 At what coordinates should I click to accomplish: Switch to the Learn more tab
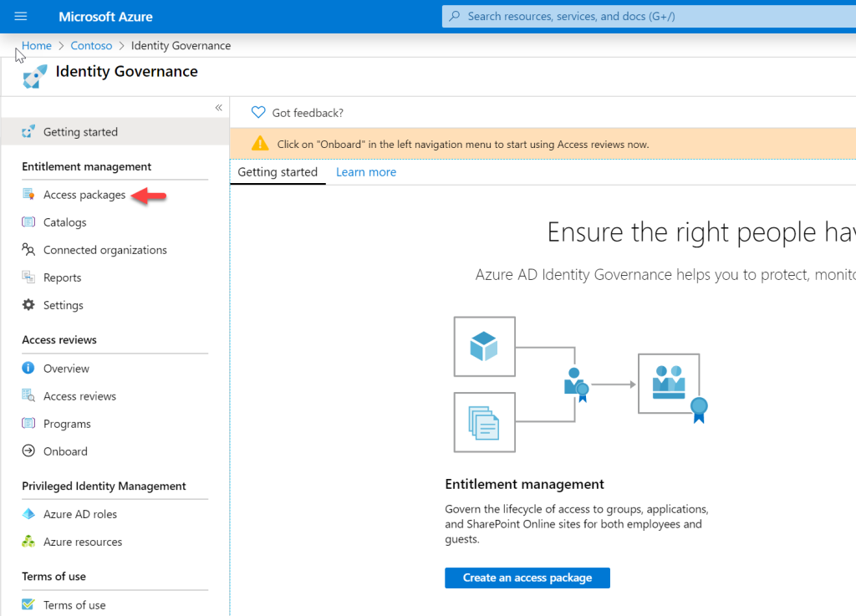point(365,171)
